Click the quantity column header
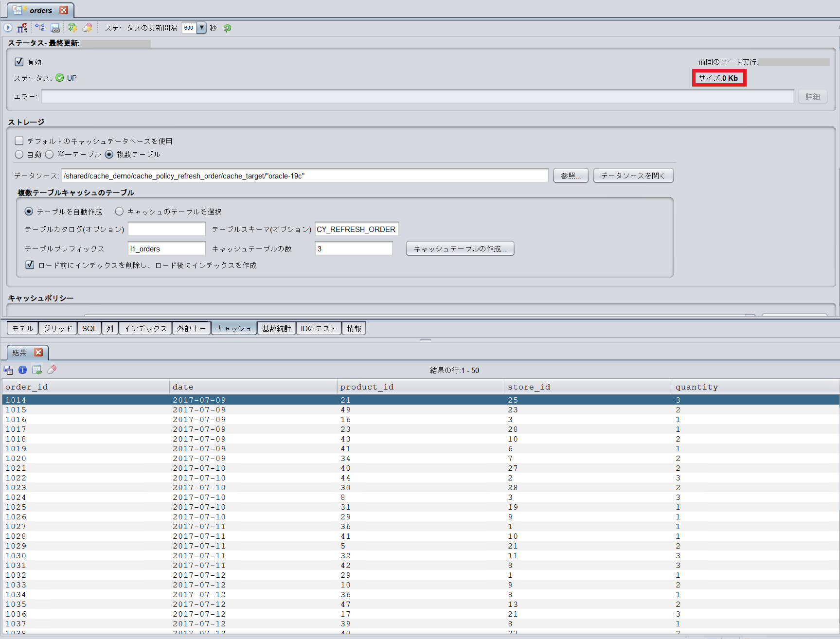The height and width of the screenshot is (639, 840). tap(756, 387)
